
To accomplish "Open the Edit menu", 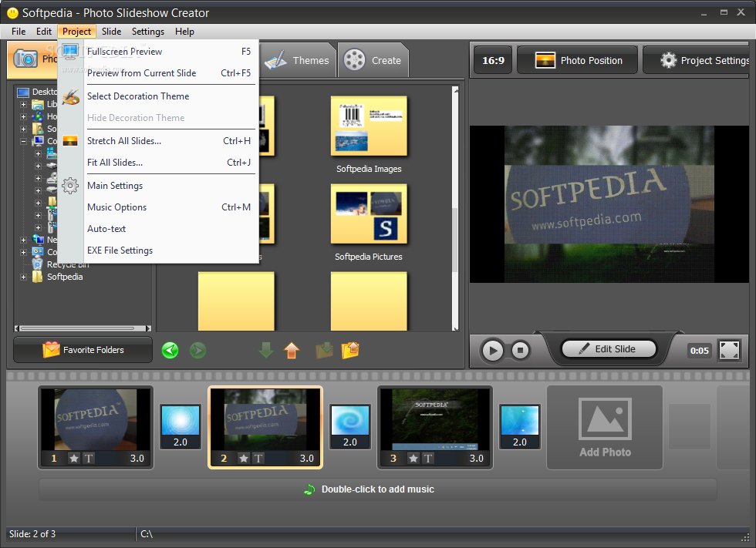I will 44,32.
